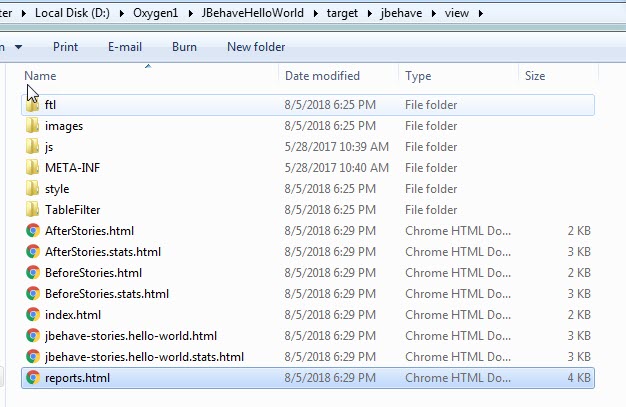Screen dimensions: 626x407
Task: Navigate to JBehaveHelloWorld breadcrumb
Action: click(253, 13)
